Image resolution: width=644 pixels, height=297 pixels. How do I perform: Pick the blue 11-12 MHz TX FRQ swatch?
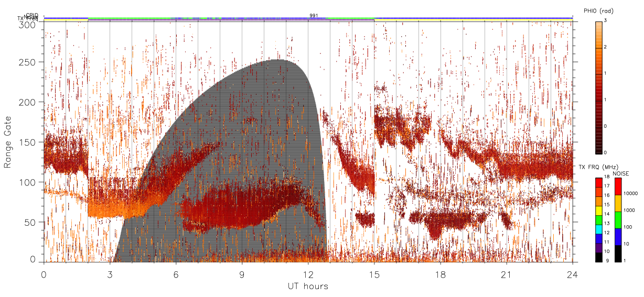[599, 238]
